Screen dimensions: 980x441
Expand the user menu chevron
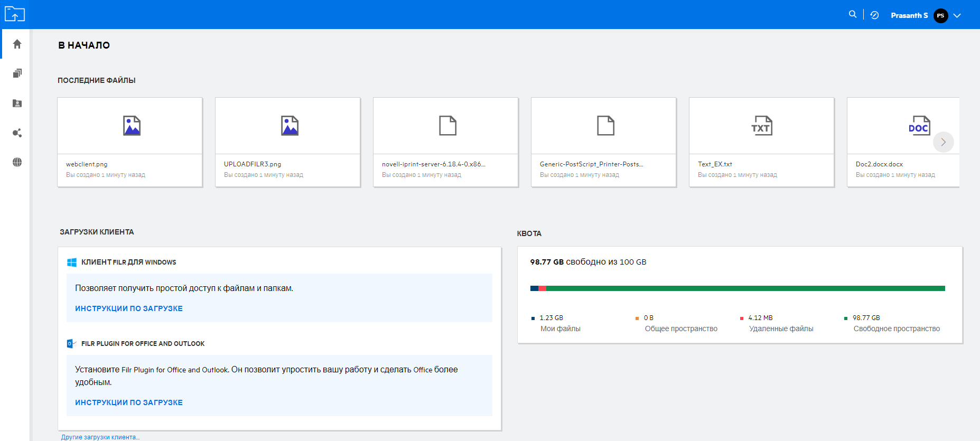click(x=957, y=15)
